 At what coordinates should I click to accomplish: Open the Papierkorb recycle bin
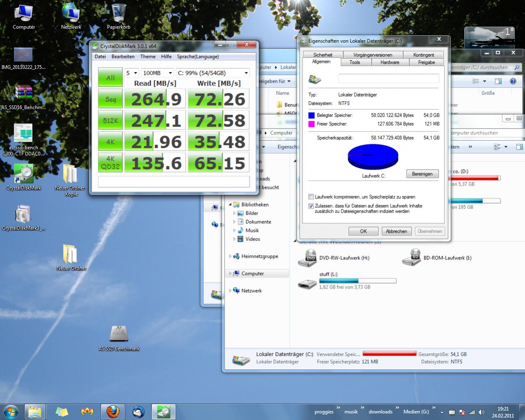click(119, 16)
